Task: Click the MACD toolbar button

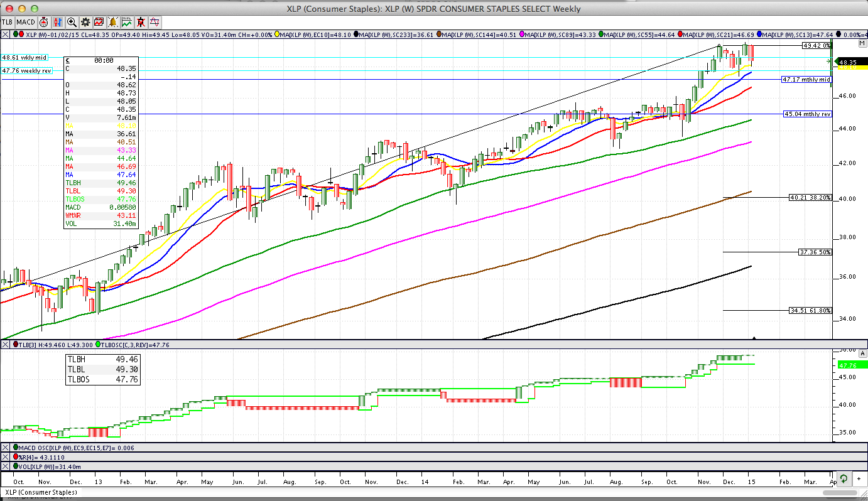Action: [x=26, y=22]
